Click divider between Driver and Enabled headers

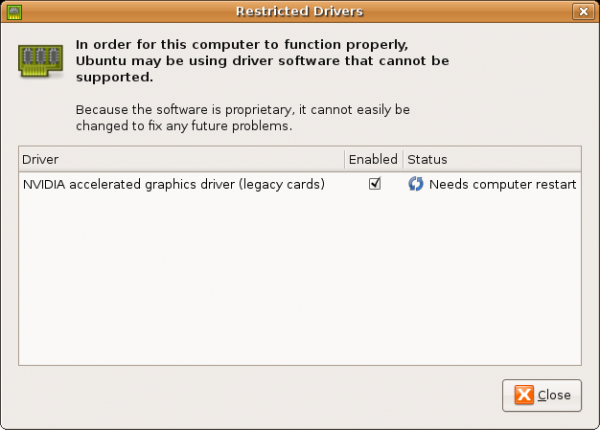tap(344, 159)
